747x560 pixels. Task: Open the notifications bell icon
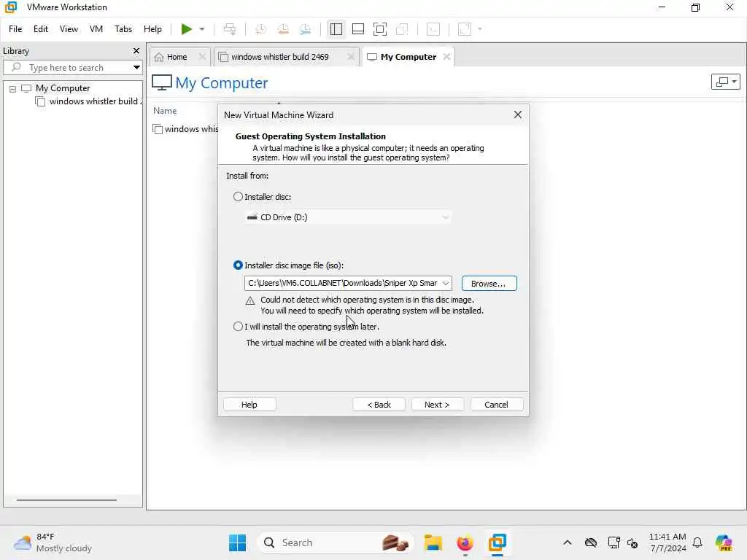pyautogui.click(x=697, y=542)
